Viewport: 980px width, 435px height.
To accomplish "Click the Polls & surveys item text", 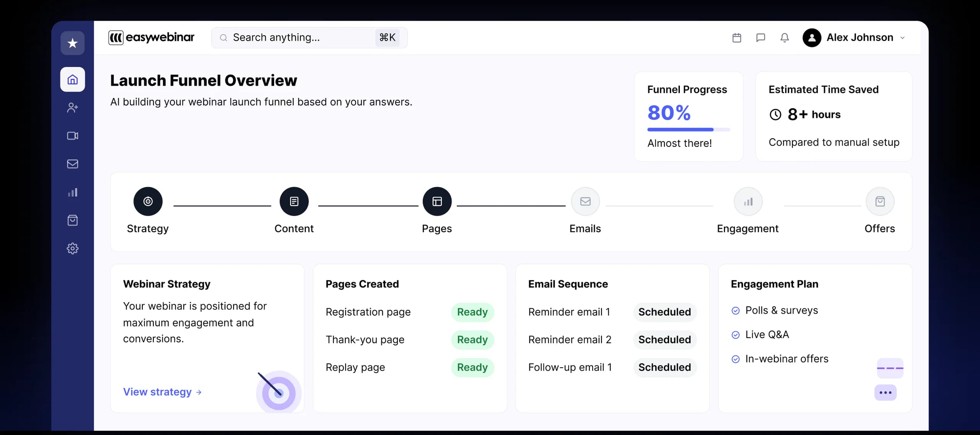I will click(x=781, y=310).
